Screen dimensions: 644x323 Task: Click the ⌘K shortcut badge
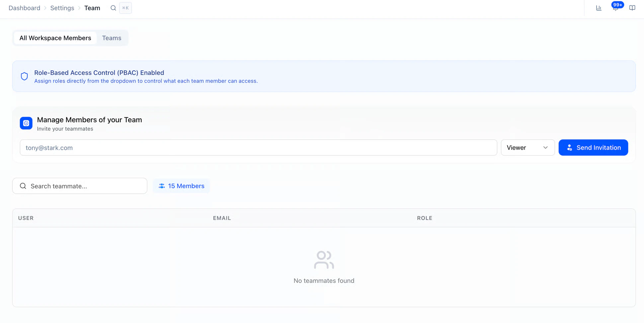125,8
